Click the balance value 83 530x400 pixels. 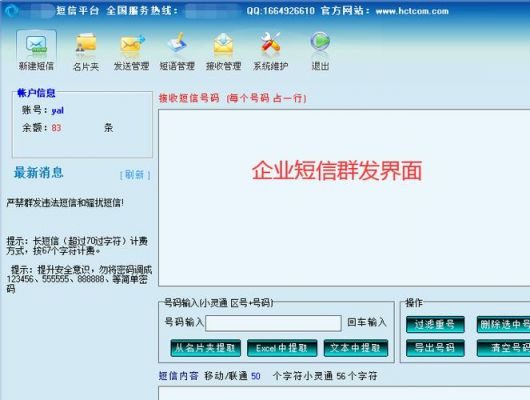click(56, 128)
